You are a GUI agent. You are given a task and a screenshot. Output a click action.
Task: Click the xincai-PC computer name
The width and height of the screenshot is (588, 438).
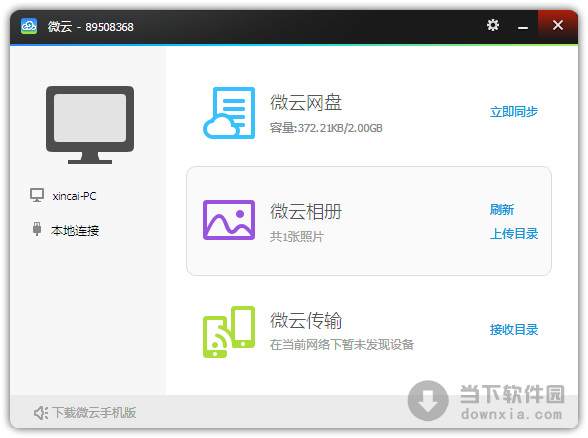(74, 196)
